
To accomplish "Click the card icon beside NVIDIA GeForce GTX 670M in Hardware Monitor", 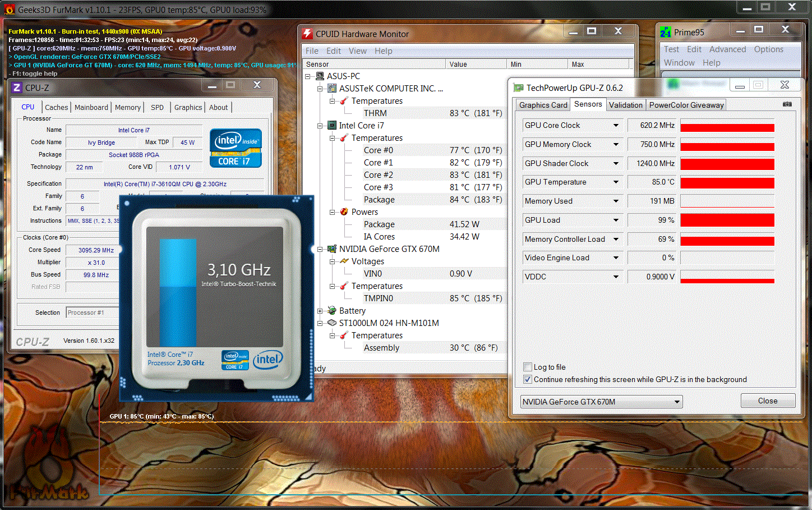I will 332,249.
